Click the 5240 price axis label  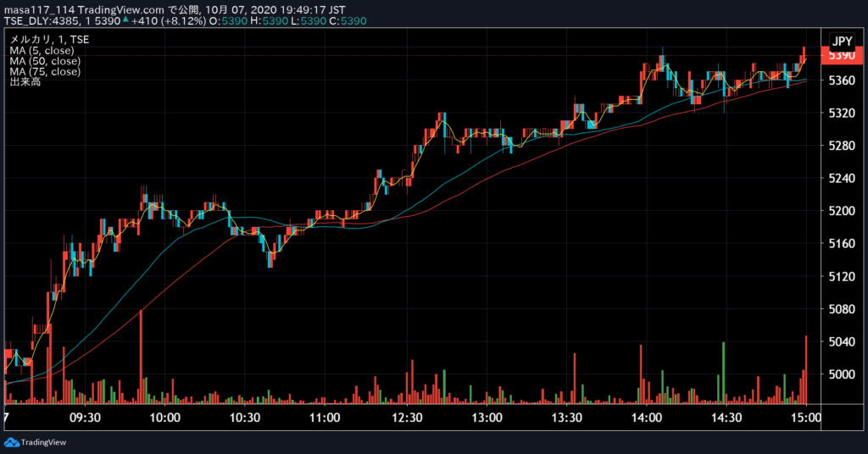coord(842,179)
